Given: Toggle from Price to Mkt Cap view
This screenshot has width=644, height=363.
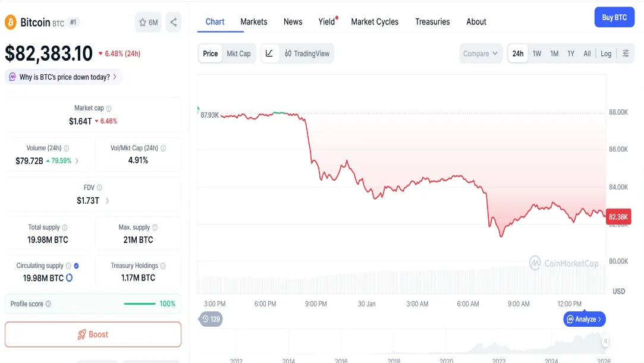Looking at the screenshot, I should pyautogui.click(x=238, y=53).
